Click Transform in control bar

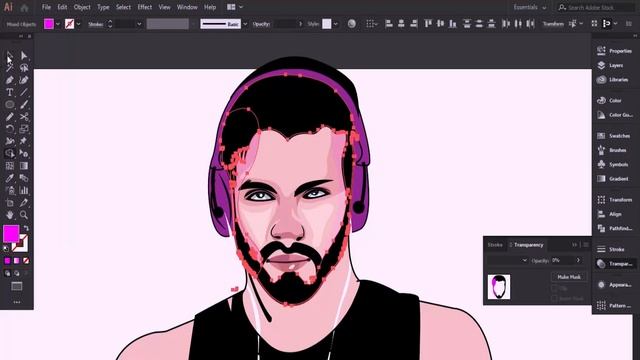coord(553,24)
